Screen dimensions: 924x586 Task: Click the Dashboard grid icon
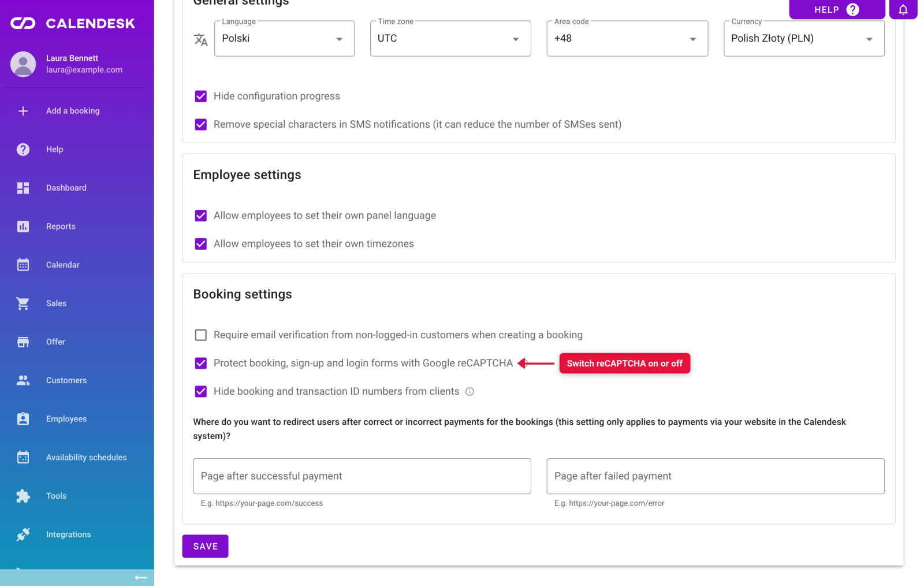point(23,188)
